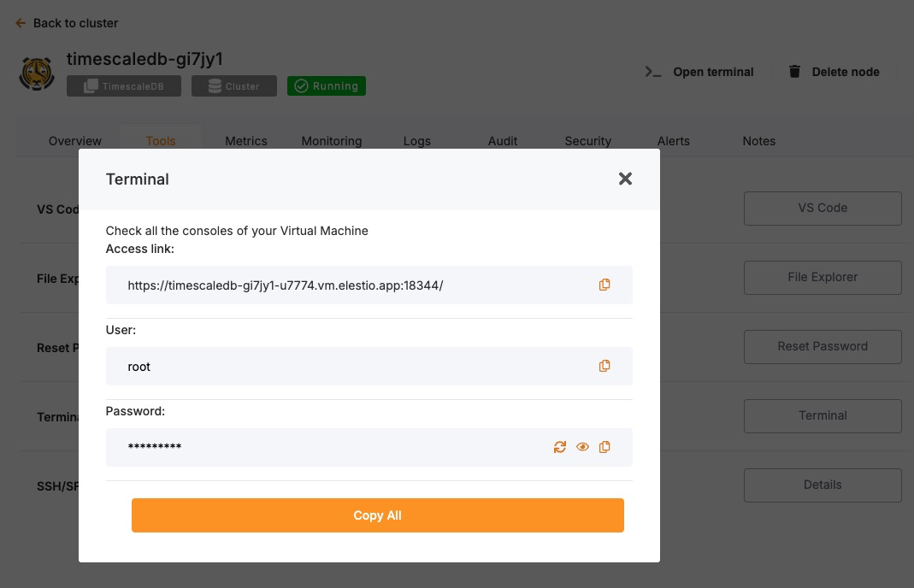Open File Explorer tool

click(x=822, y=277)
